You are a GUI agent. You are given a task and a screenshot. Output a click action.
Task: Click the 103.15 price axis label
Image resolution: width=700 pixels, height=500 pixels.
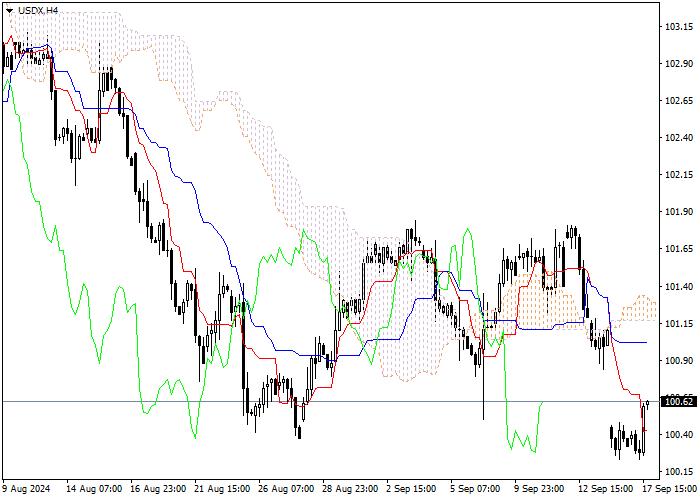pyautogui.click(x=679, y=27)
